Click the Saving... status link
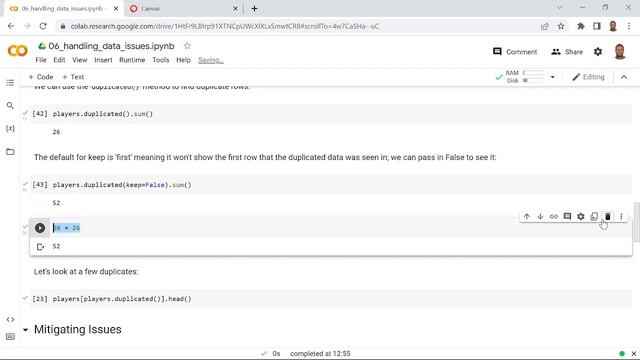 (211, 60)
